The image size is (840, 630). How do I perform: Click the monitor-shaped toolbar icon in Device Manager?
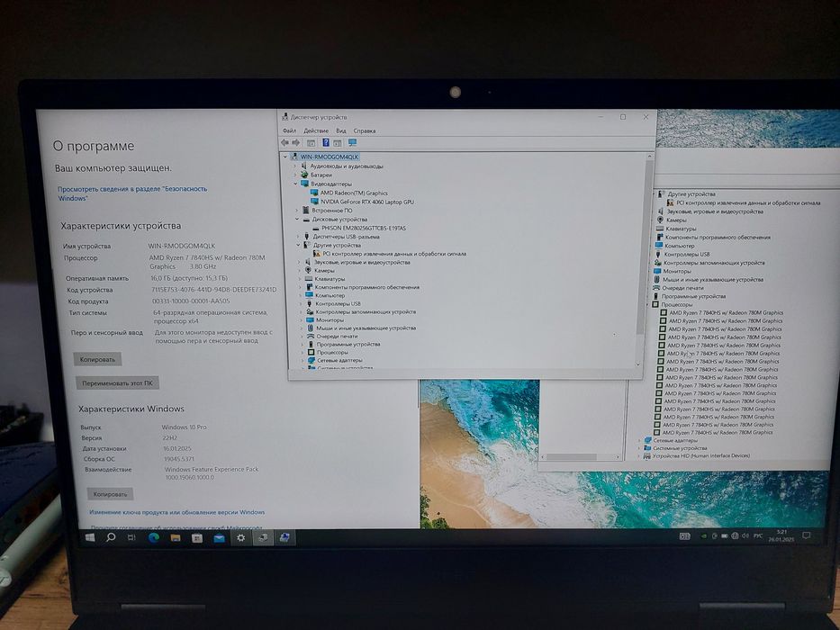tap(352, 142)
